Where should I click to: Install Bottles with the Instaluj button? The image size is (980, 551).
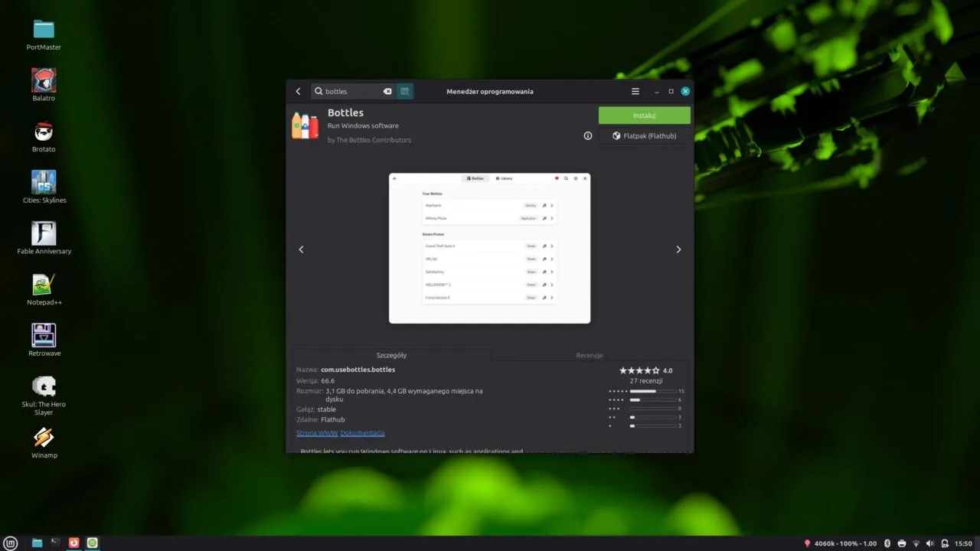point(645,116)
